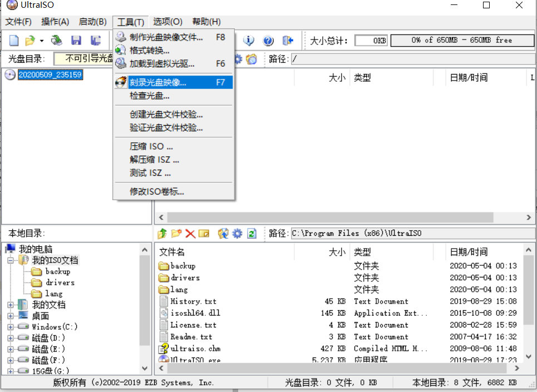This screenshot has height=392, width=537.
Task: Choose 检查光盘... from the Tools menu
Action: coord(174,96)
